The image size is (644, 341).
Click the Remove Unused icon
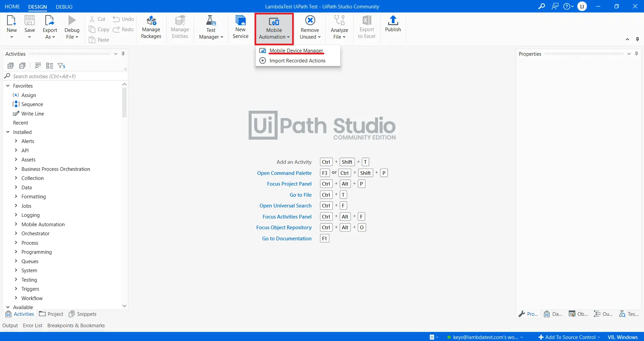(x=310, y=21)
